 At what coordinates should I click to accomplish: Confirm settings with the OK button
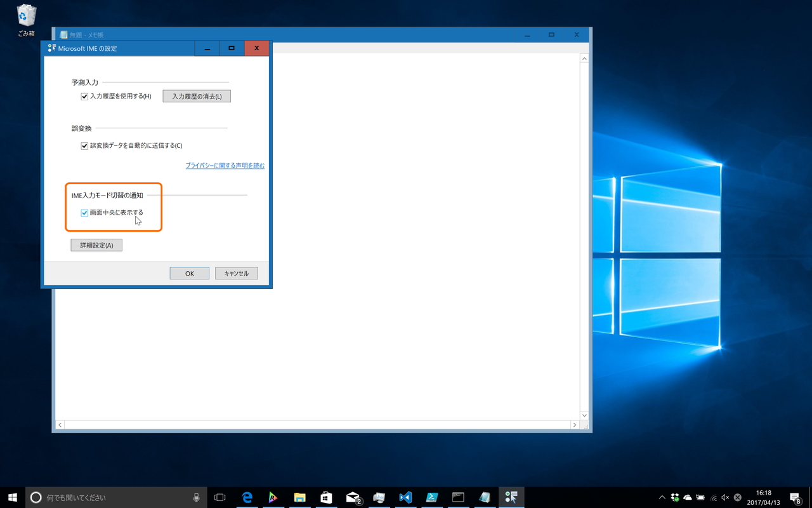click(x=189, y=272)
